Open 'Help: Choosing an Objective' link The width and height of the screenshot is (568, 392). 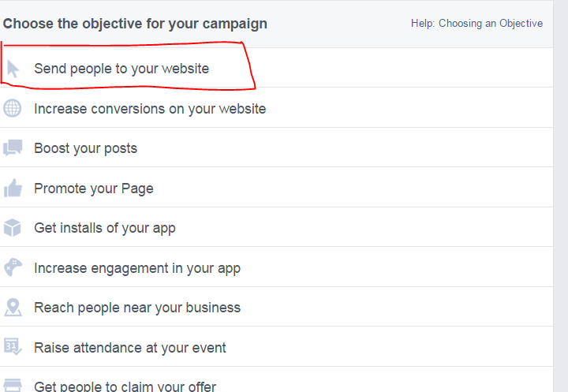click(x=476, y=24)
